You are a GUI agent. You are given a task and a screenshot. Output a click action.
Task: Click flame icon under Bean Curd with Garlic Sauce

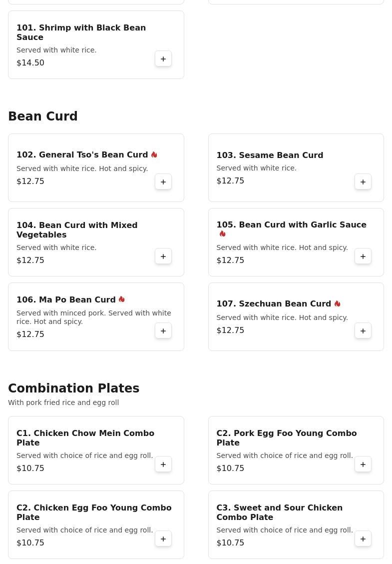tap(223, 234)
